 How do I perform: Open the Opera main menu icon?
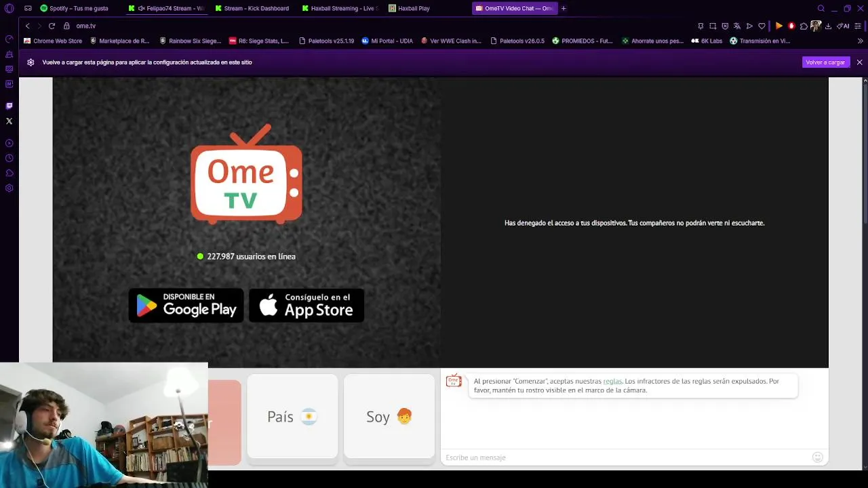tap(9, 8)
